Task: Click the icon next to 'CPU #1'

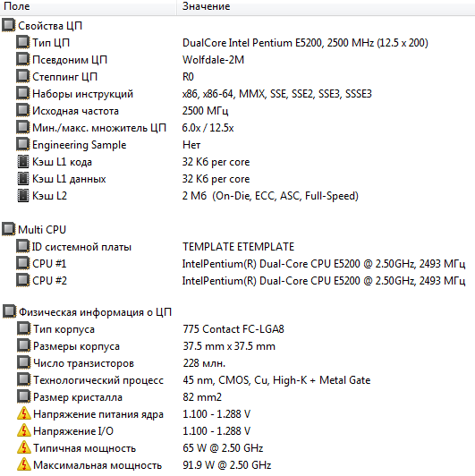Action: click(x=22, y=263)
